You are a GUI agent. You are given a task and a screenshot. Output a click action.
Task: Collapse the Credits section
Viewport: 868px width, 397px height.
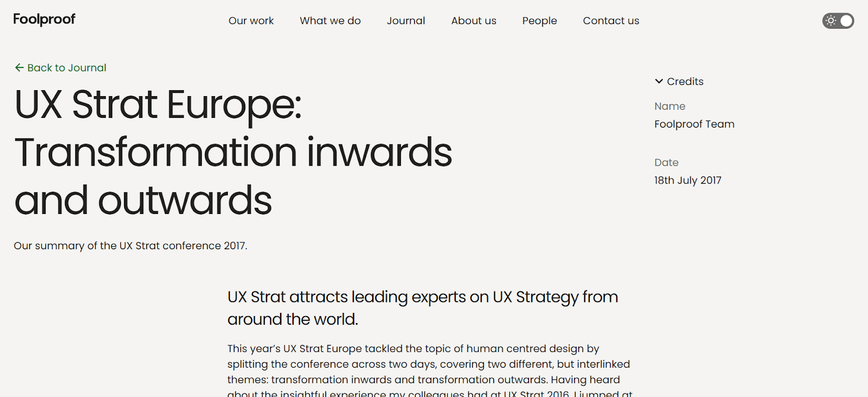[679, 81]
